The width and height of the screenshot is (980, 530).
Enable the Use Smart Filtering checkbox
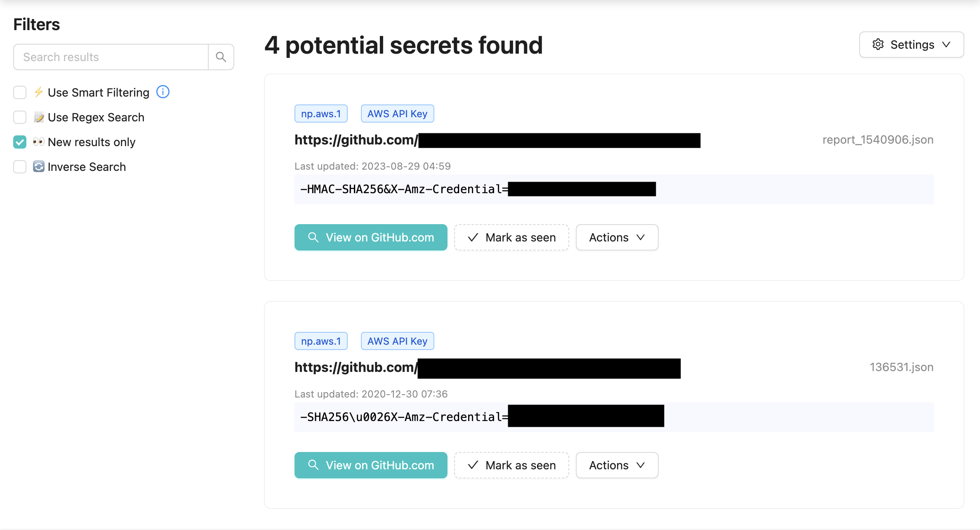[19, 92]
